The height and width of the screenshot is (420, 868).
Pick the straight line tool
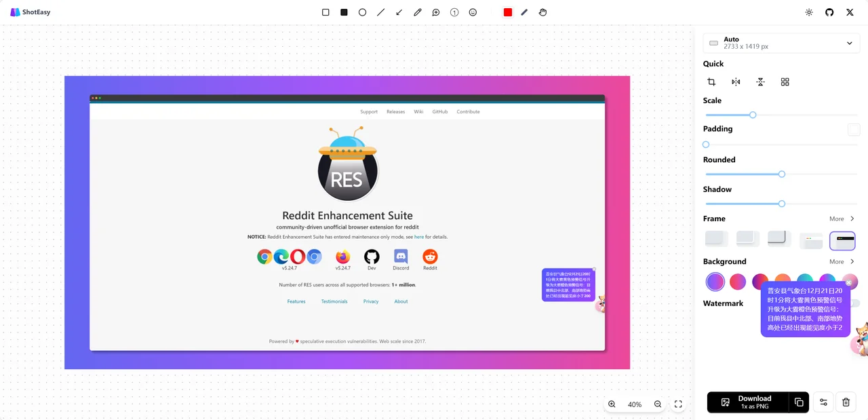coord(380,12)
